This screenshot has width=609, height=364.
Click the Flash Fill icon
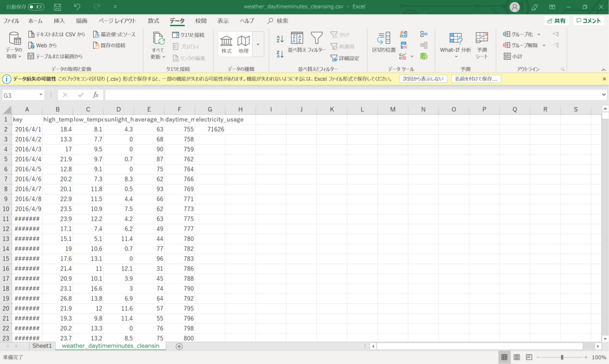pyautogui.click(x=404, y=34)
